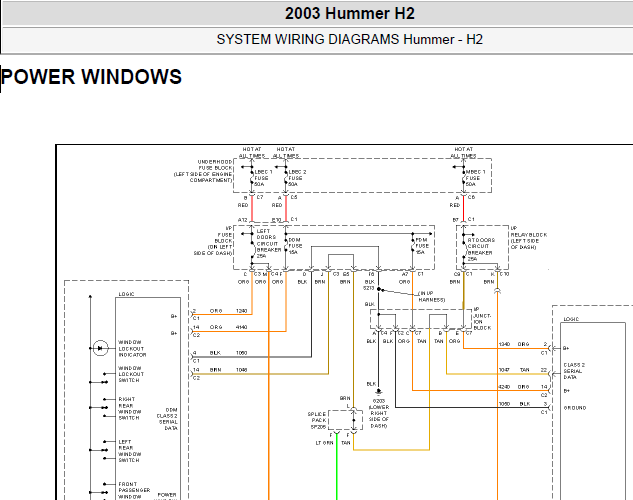Click the "DDM FUSE 15A" label
Screen dimensions: 633x500
[295, 246]
